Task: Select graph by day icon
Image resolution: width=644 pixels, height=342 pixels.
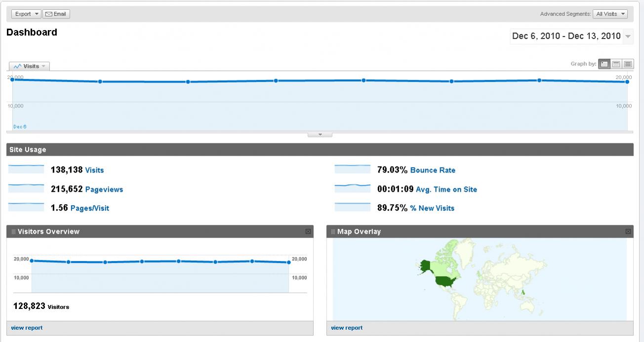Action: coord(604,64)
